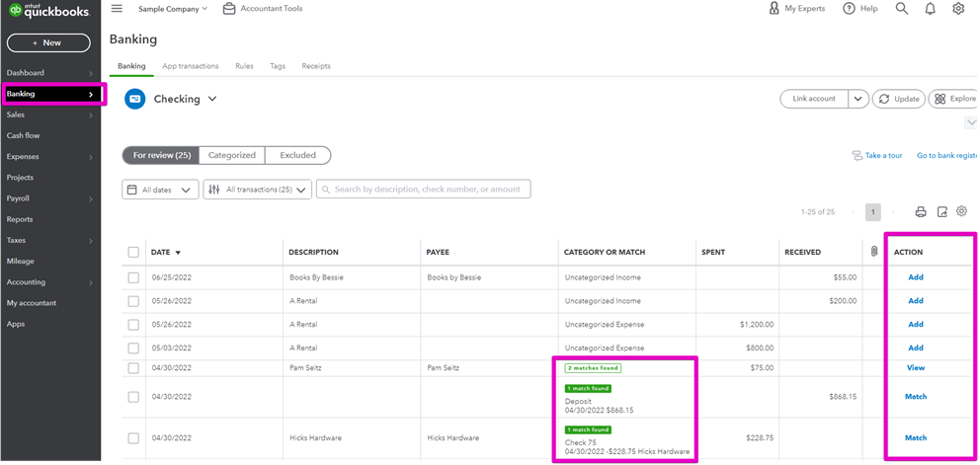Click Match for $868.15 deposit row
The width and height of the screenshot is (980, 465).
(916, 397)
